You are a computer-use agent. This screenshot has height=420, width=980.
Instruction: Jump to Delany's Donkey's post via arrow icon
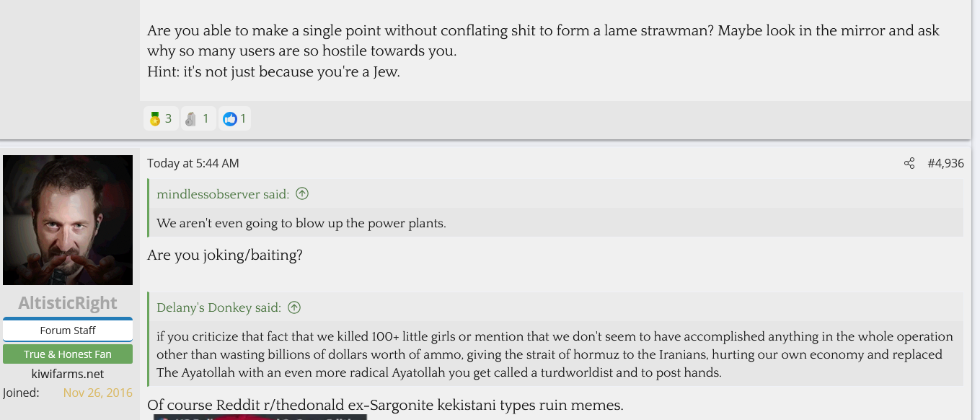(x=294, y=307)
